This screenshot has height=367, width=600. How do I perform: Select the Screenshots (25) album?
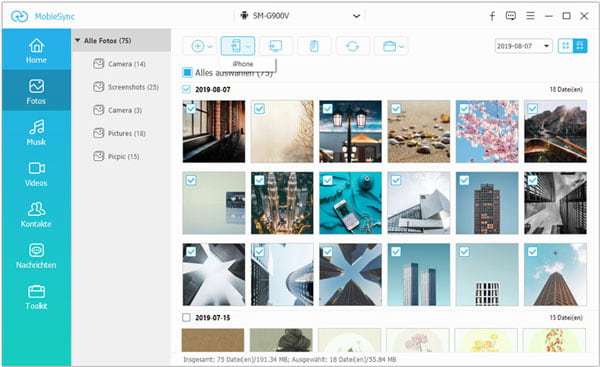pyautogui.click(x=126, y=87)
